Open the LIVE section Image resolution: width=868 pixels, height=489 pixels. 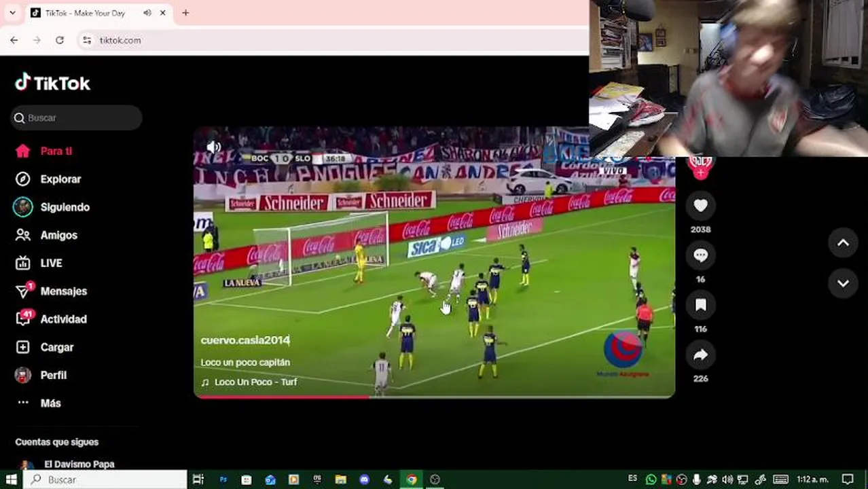click(39, 263)
